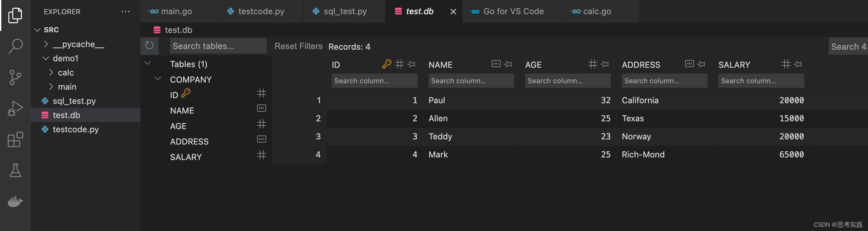Click Reset Filters
The width and height of the screenshot is (868, 231).
click(298, 46)
